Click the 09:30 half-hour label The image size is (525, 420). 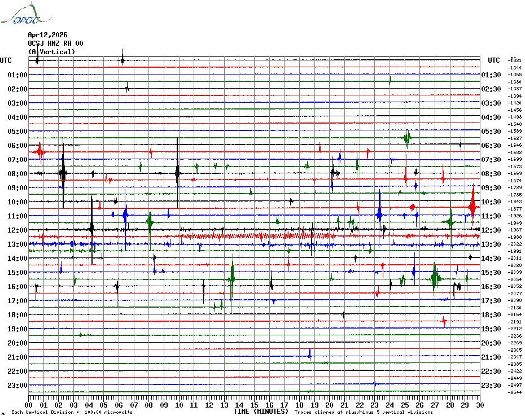[491, 187]
